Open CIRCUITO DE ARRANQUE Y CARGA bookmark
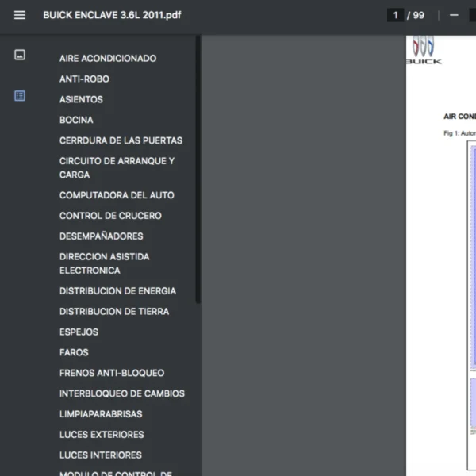476x476 pixels. pyautogui.click(x=117, y=167)
